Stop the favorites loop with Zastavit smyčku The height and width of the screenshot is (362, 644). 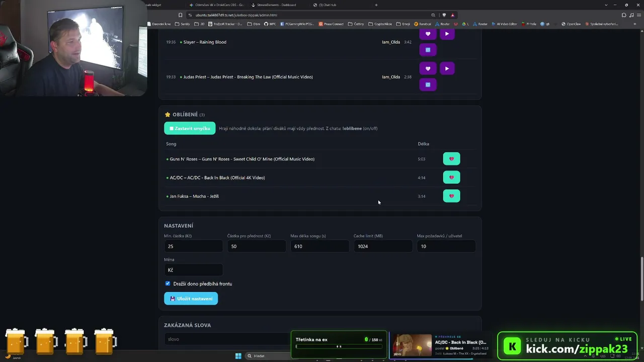190,128
